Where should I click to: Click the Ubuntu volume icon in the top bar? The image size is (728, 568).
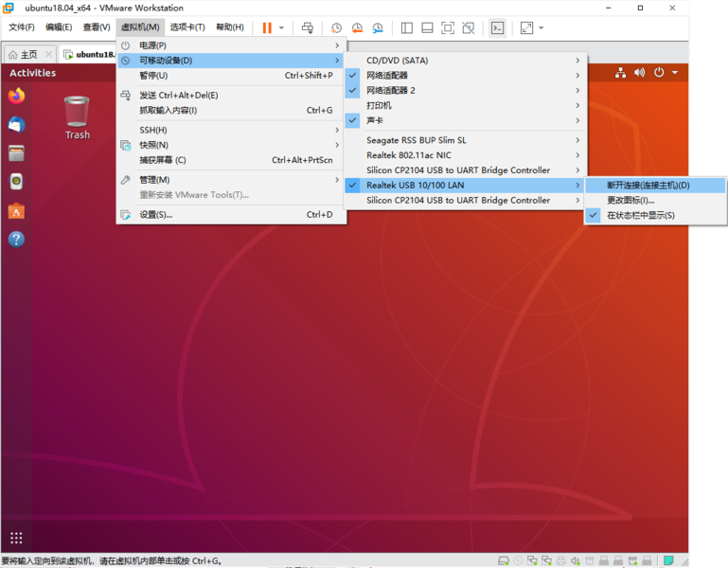tap(639, 73)
